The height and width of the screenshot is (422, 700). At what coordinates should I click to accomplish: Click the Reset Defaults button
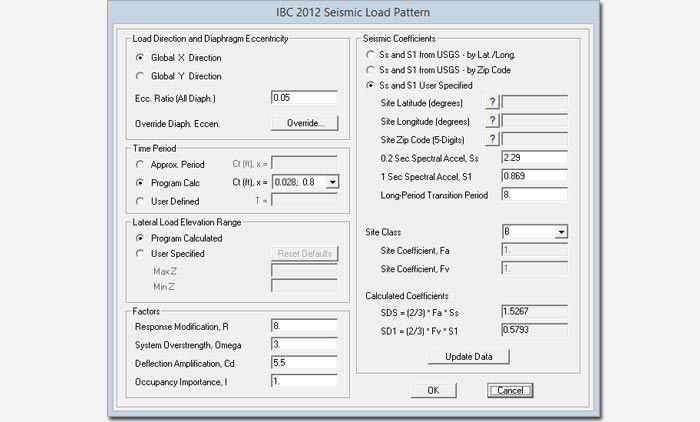pyautogui.click(x=305, y=254)
